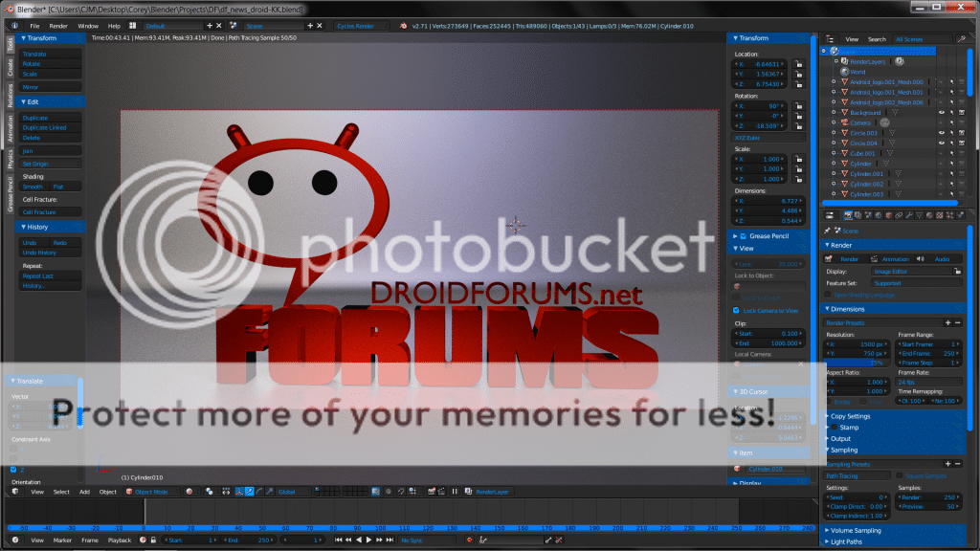Open the Playback menu in timeline
The width and height of the screenshot is (980, 551).
pos(120,540)
